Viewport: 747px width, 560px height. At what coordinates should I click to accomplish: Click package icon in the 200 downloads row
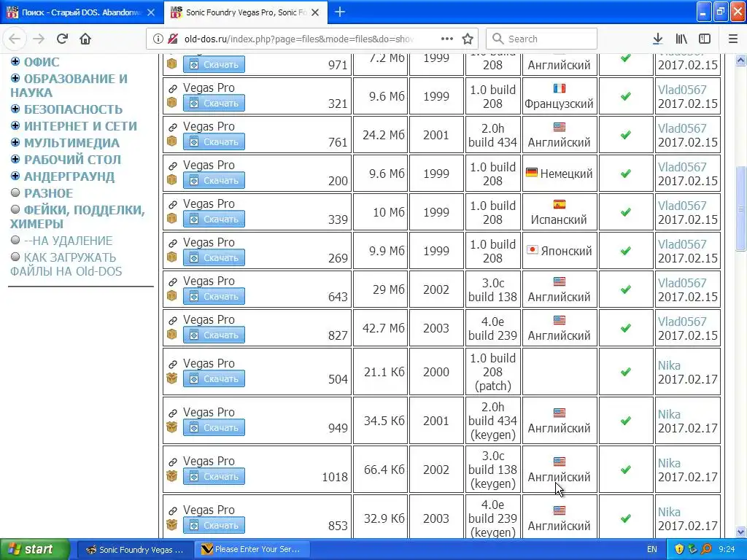click(172, 180)
